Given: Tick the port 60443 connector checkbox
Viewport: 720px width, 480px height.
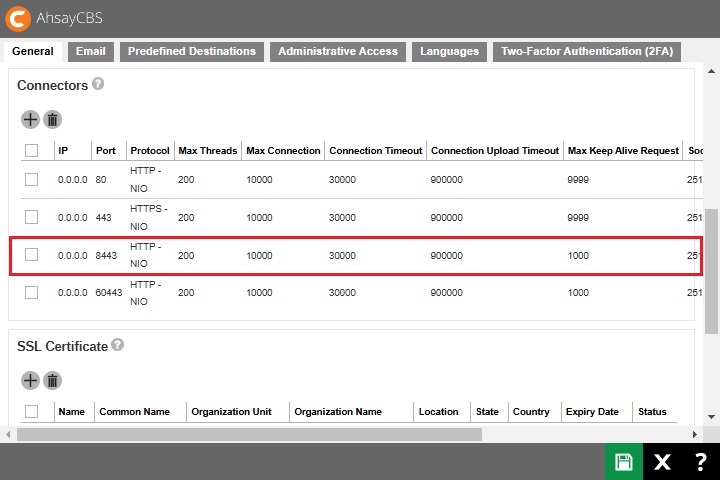Looking at the screenshot, I should tap(32, 293).
